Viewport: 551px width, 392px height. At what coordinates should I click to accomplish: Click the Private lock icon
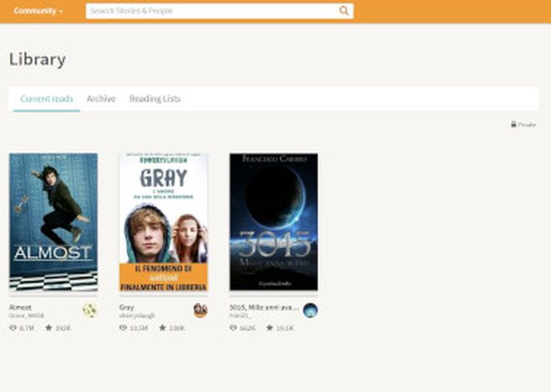[513, 124]
